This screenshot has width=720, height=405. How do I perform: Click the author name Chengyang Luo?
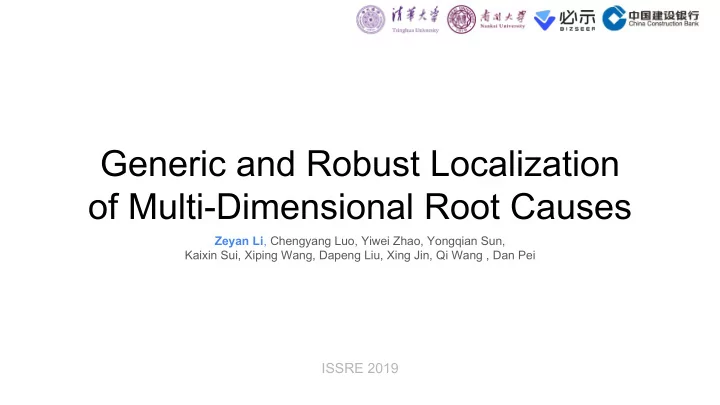click(312, 241)
